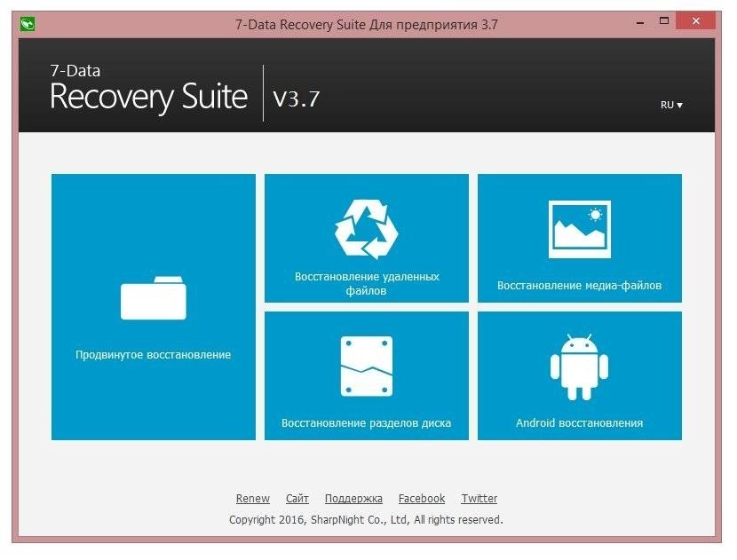Open the RU language dropdown
The width and height of the screenshot is (737, 560).
coord(671,105)
